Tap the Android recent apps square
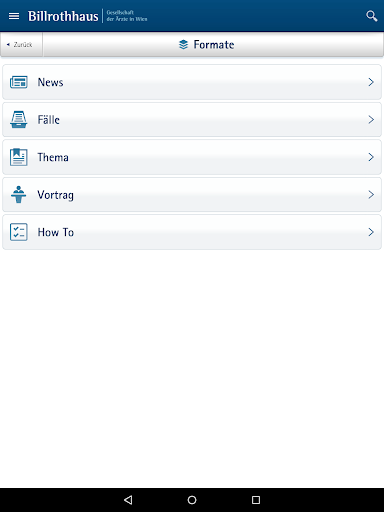 click(x=256, y=500)
